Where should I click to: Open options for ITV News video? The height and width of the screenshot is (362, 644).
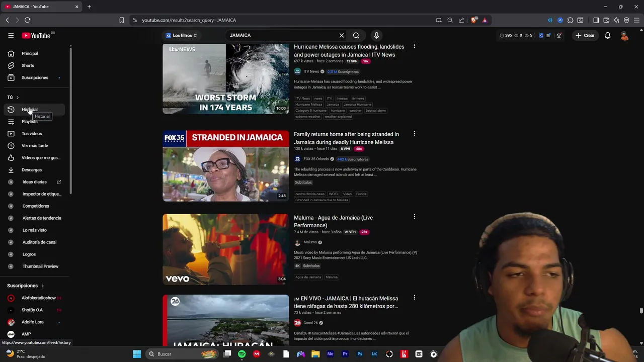[414, 46]
